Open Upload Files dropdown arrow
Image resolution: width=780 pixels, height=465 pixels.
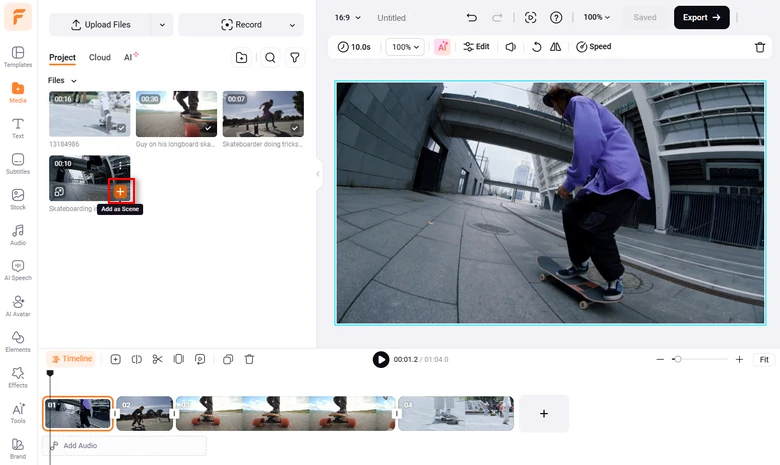(162, 25)
